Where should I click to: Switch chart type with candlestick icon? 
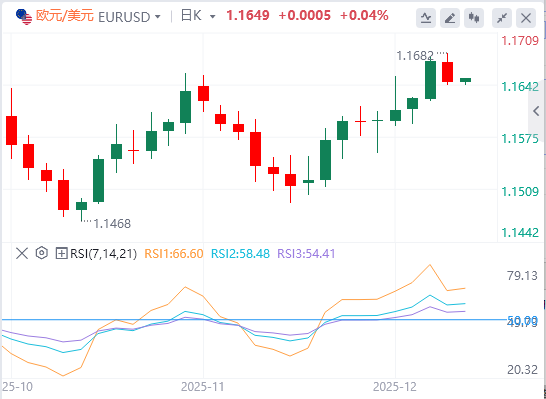(x=474, y=17)
